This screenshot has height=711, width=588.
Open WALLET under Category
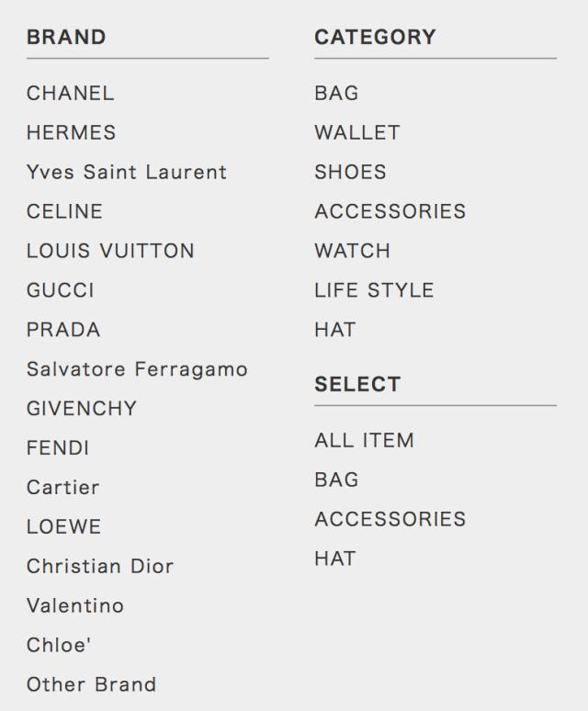tap(357, 132)
